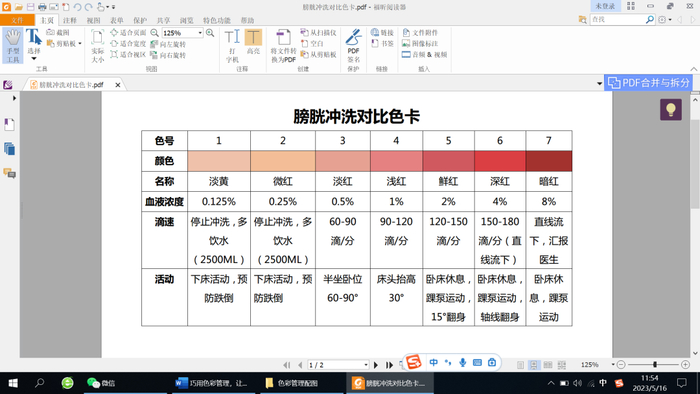This screenshot has width=700, height=394.
Task: Insert a Bookmark (书签)
Action: (x=382, y=44)
